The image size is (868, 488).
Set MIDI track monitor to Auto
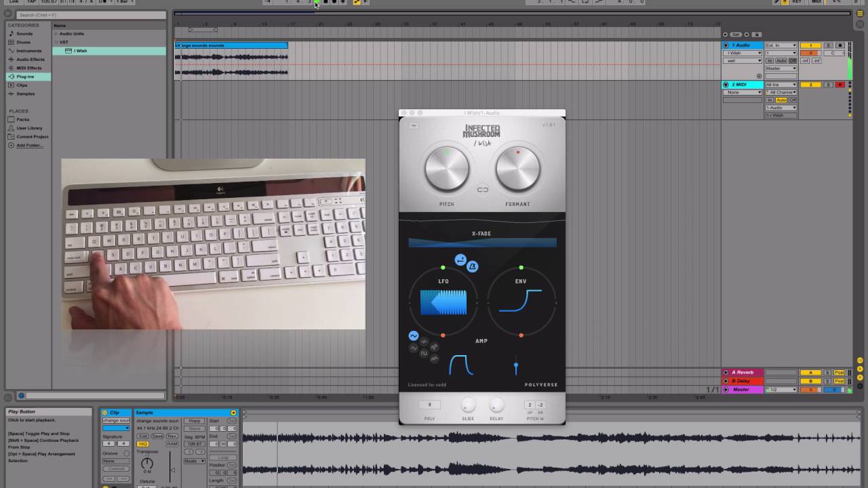pyautogui.click(x=781, y=100)
